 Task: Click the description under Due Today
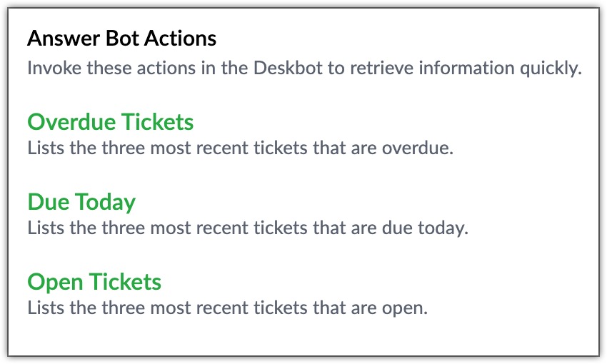coord(248,228)
